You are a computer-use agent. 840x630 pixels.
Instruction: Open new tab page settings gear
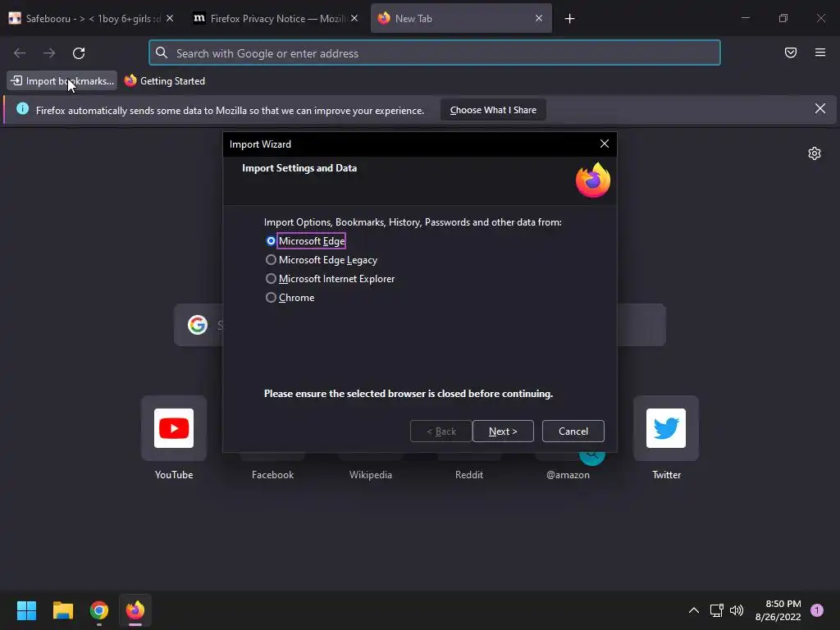[815, 153]
